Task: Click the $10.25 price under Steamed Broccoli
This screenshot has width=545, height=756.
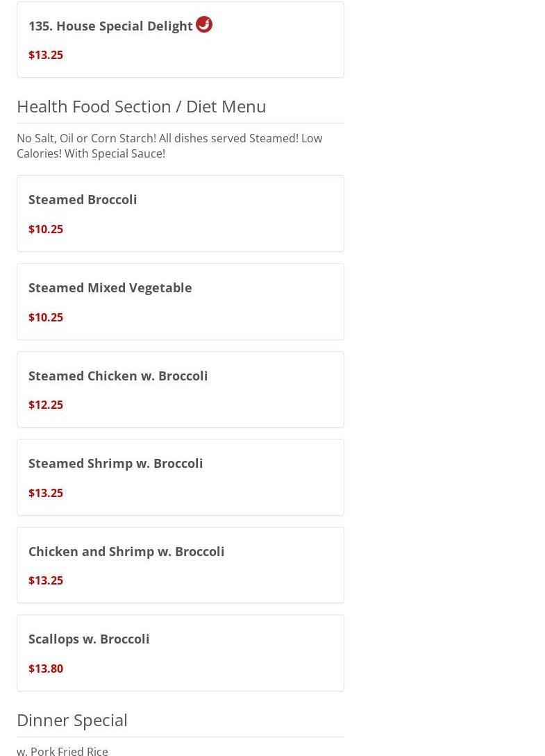Action: pyautogui.click(x=46, y=229)
